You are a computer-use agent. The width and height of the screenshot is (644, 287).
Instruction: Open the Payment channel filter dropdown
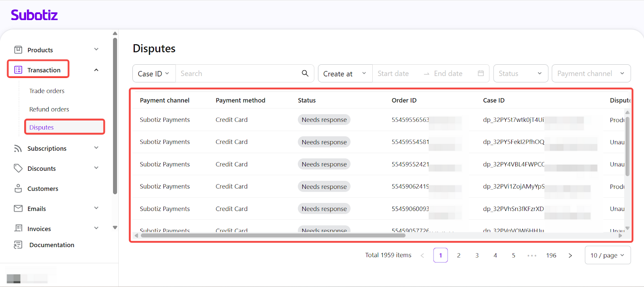(590, 74)
